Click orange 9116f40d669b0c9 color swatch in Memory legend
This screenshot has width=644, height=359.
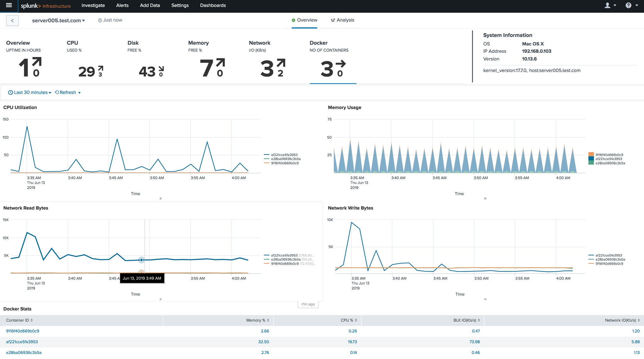(x=591, y=154)
